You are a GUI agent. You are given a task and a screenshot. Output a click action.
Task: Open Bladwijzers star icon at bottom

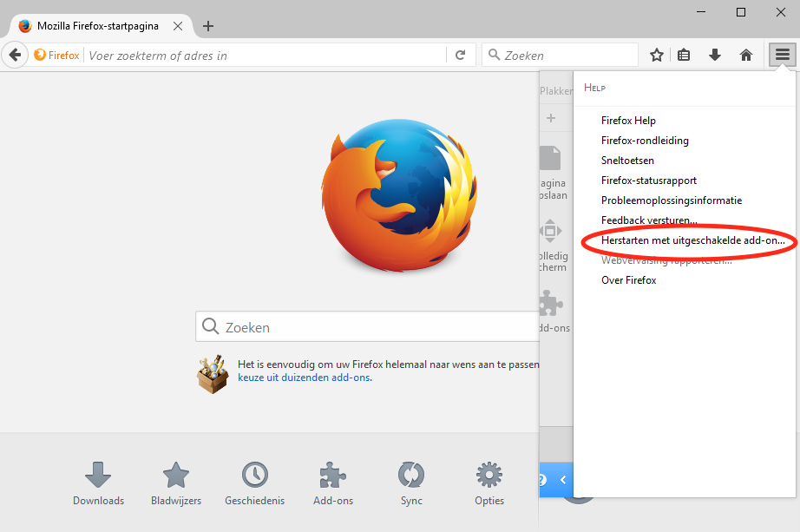click(x=176, y=475)
